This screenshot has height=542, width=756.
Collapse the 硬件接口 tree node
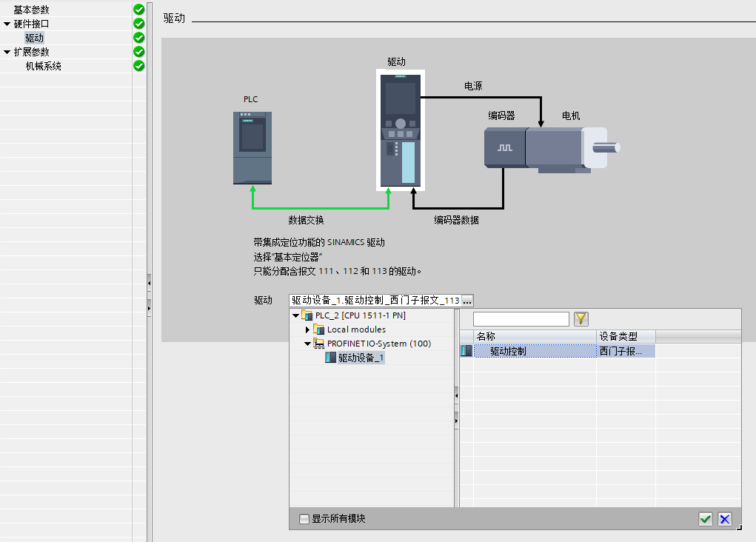pos(7,24)
